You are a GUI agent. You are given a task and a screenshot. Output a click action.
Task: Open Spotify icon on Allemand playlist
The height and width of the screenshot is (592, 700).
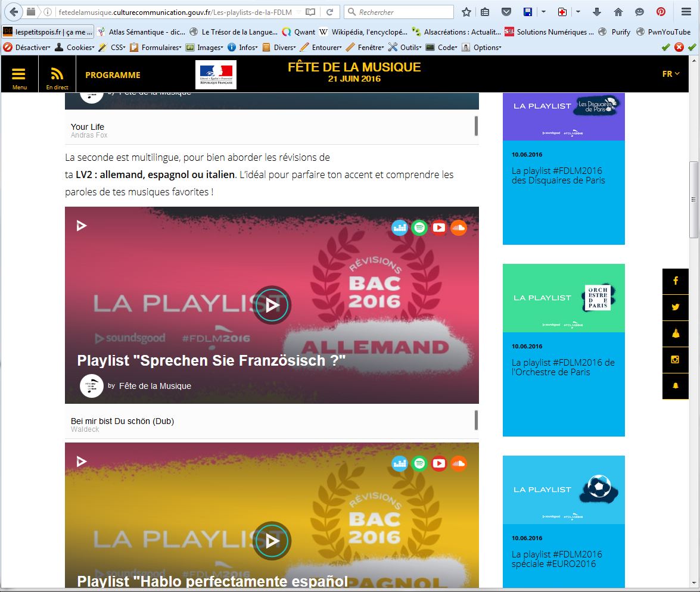pos(419,228)
